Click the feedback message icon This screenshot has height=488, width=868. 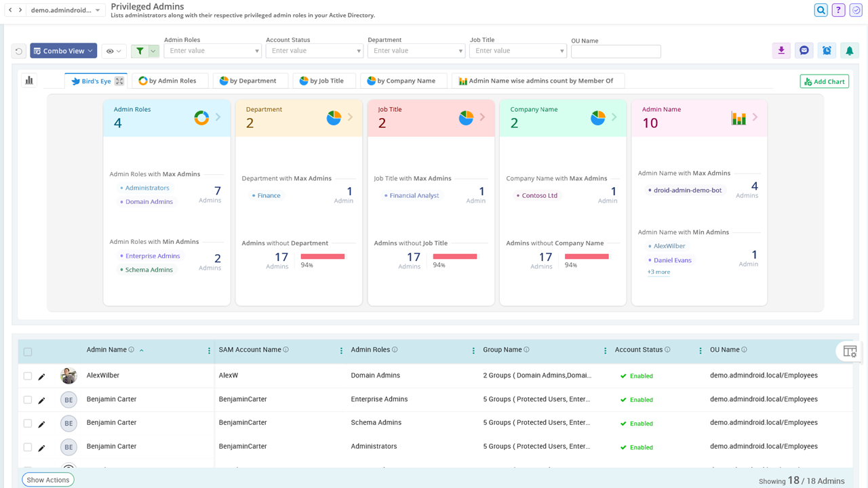point(804,50)
